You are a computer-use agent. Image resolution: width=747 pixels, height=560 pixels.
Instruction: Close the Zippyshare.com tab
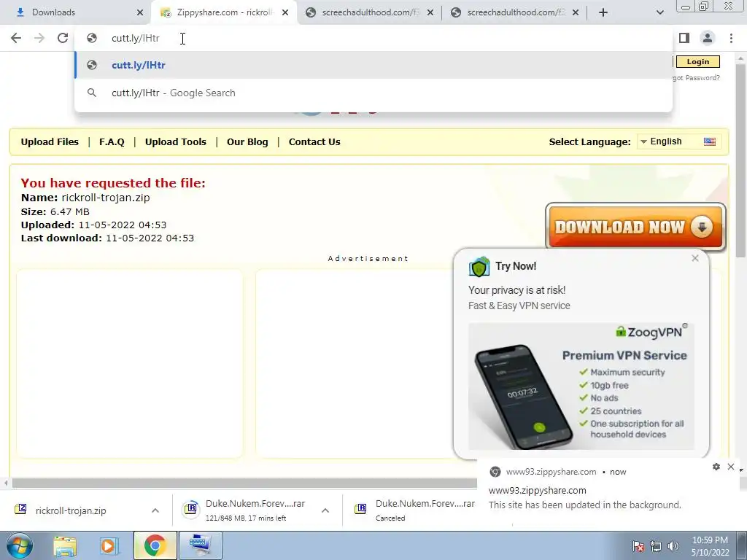285,12
